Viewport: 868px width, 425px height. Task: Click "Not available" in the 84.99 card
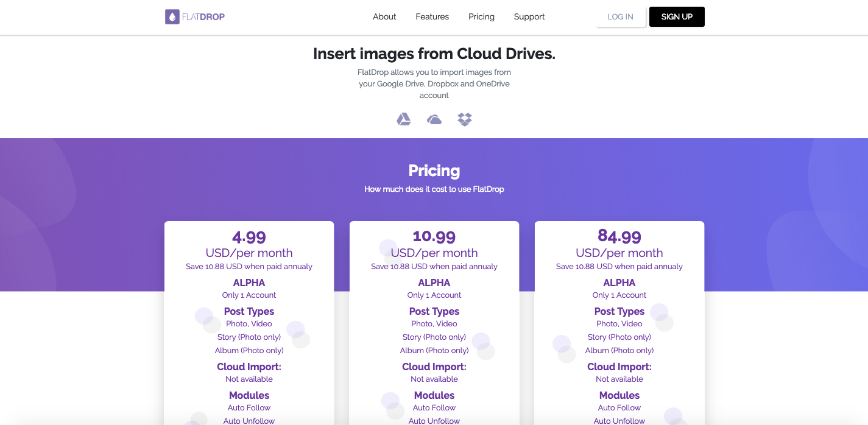point(619,379)
